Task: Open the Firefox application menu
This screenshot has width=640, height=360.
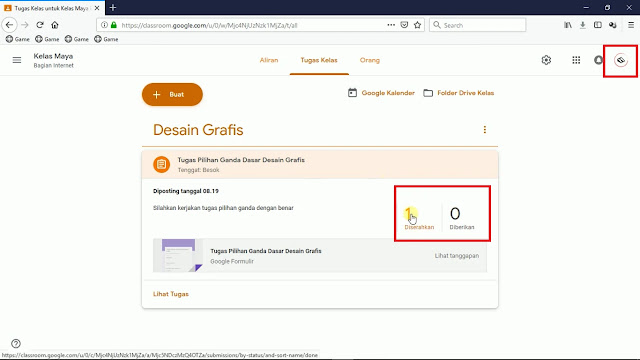Action: [x=631, y=25]
